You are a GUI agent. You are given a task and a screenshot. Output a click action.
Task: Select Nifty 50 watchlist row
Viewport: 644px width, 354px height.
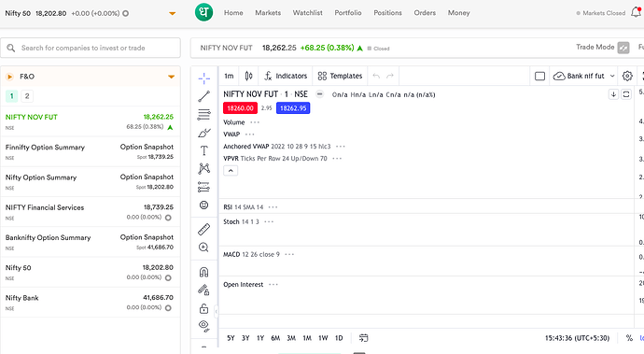(91, 272)
